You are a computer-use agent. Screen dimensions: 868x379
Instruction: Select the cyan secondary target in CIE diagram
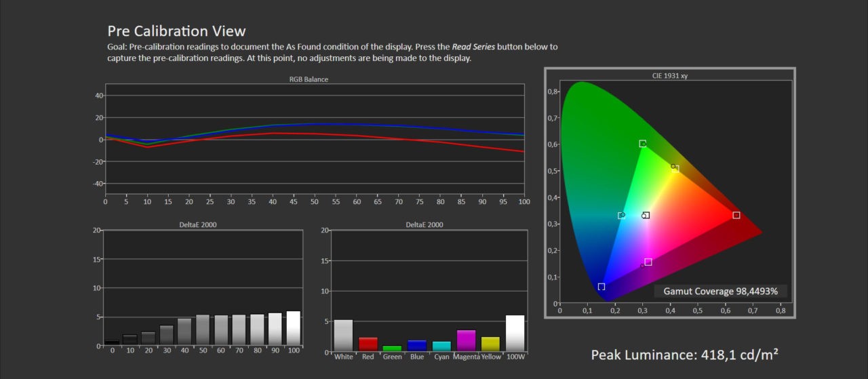point(621,216)
